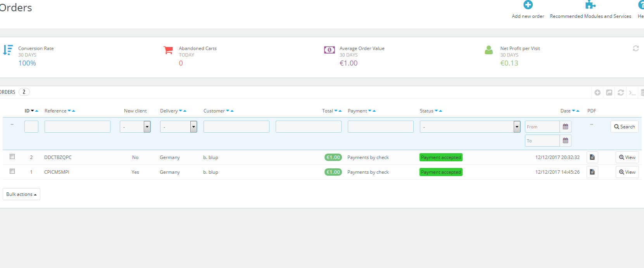Click the refresh list icon
644x268 pixels.
(x=621, y=92)
